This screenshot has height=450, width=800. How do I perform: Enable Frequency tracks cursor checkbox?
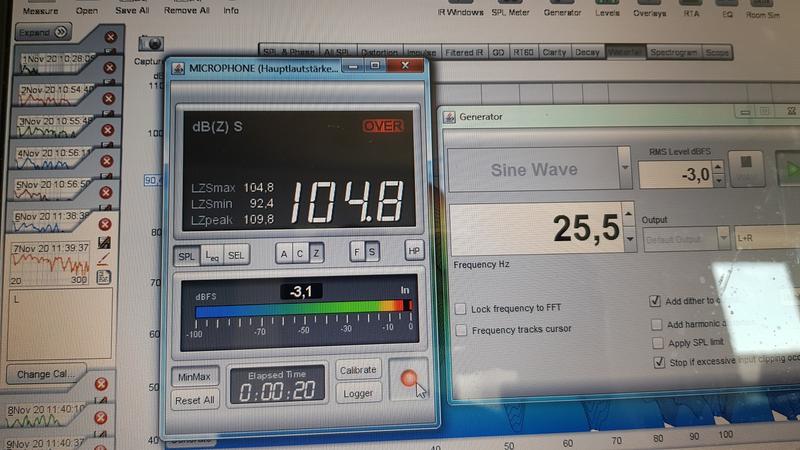461,330
